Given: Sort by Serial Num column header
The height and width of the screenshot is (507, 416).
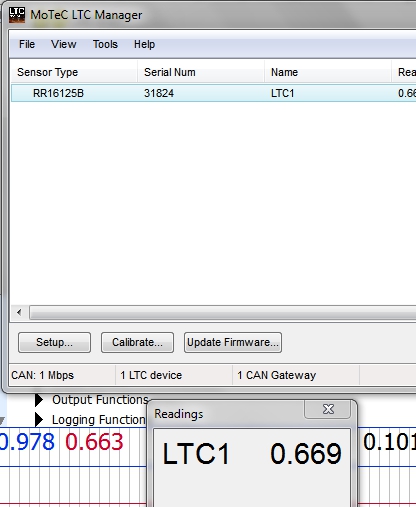Looking at the screenshot, I should (201, 72).
